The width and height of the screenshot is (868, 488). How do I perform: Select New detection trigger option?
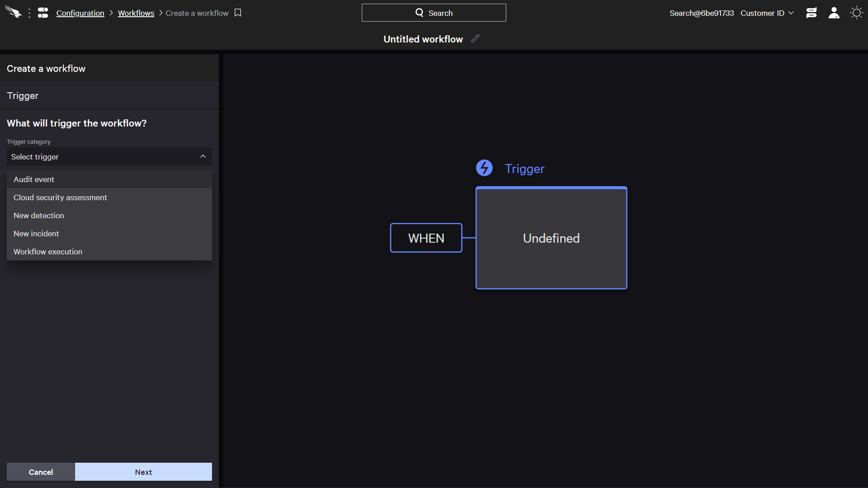[x=39, y=215]
